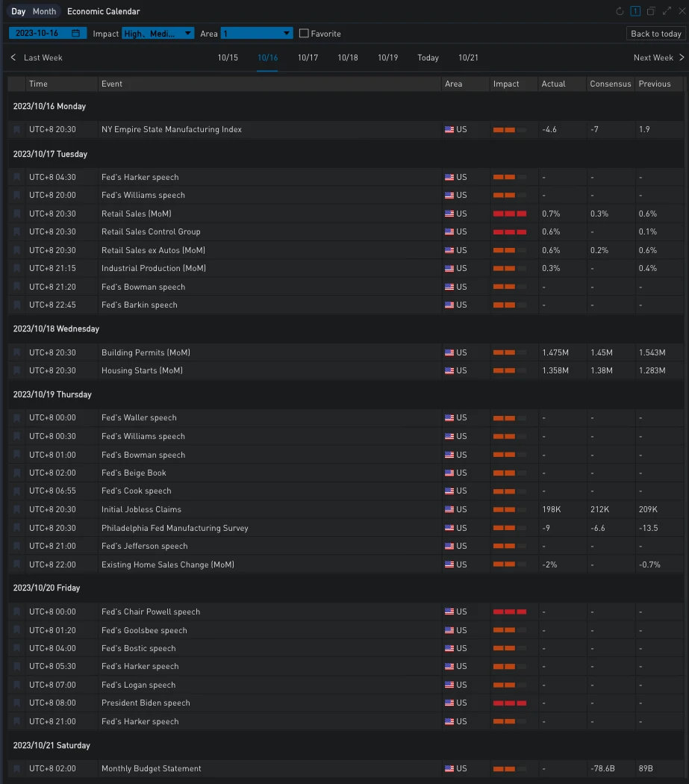Bookmark the Initial Jobless Claims event
689x784 pixels.
17,510
